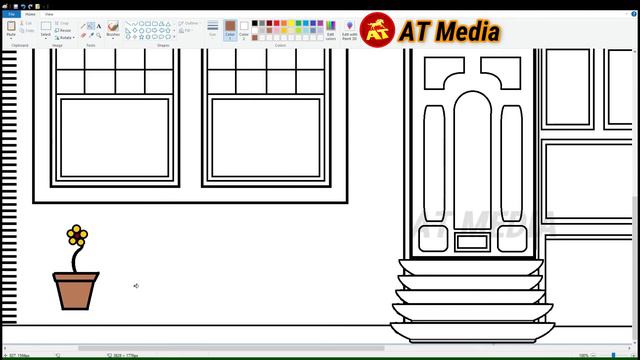Choose the Right triangle shape
Screen dimensions: 640x360
point(128,30)
